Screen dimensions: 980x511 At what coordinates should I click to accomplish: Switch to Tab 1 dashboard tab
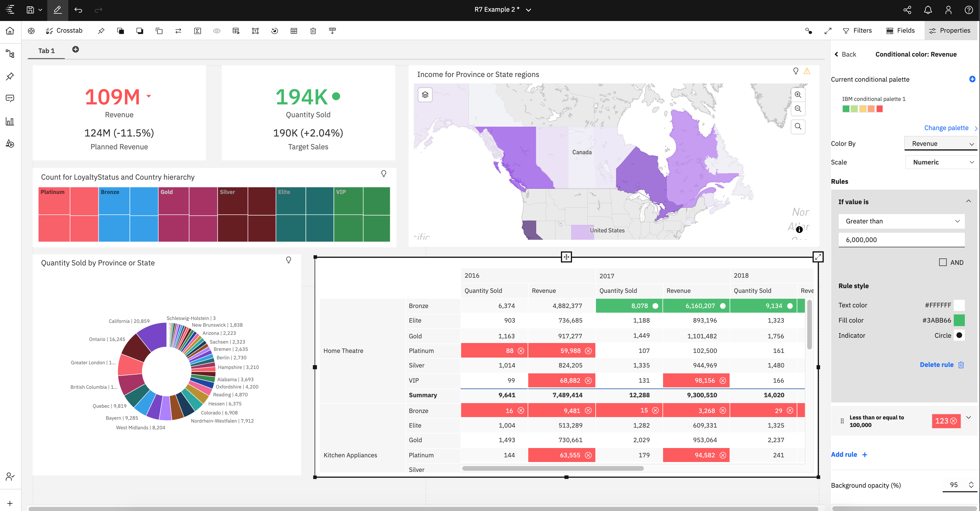[x=47, y=50]
